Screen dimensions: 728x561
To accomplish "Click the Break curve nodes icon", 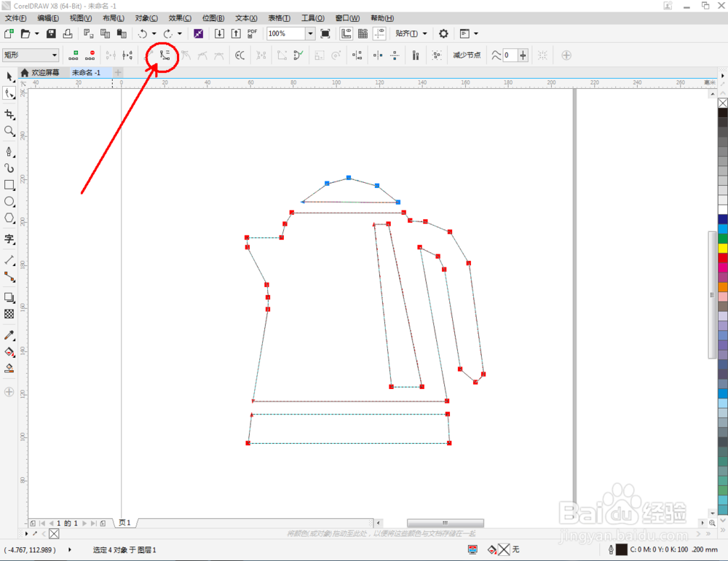I will pos(127,55).
